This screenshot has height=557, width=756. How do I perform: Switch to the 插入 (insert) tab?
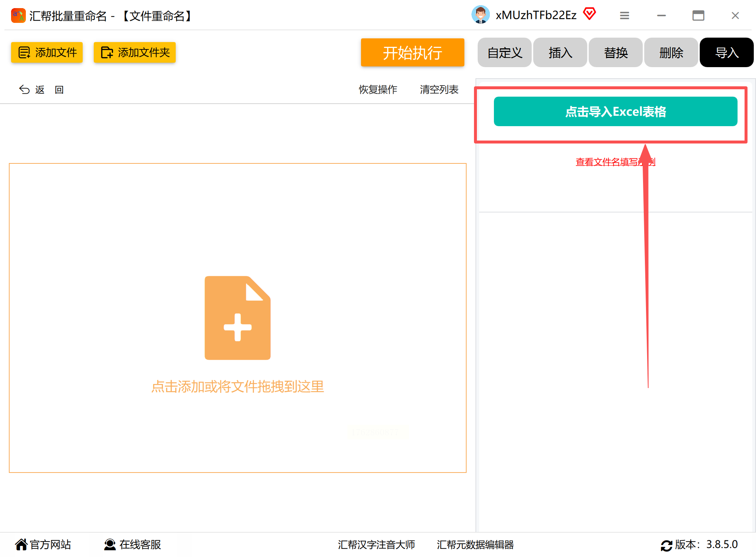[x=560, y=53]
